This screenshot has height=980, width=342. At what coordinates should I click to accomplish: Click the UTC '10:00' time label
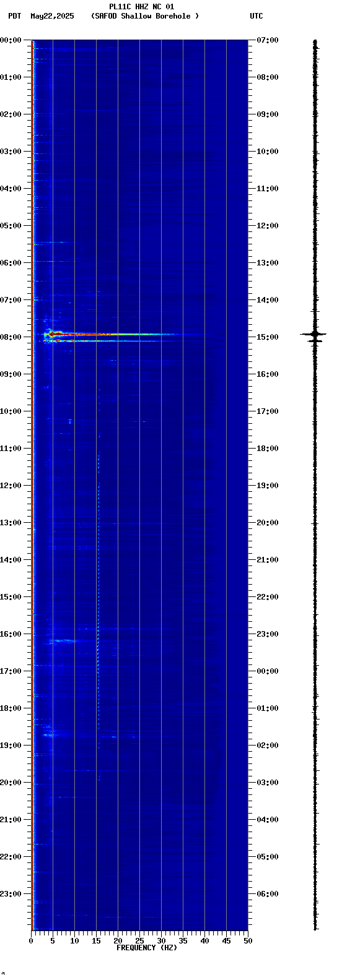(x=268, y=152)
